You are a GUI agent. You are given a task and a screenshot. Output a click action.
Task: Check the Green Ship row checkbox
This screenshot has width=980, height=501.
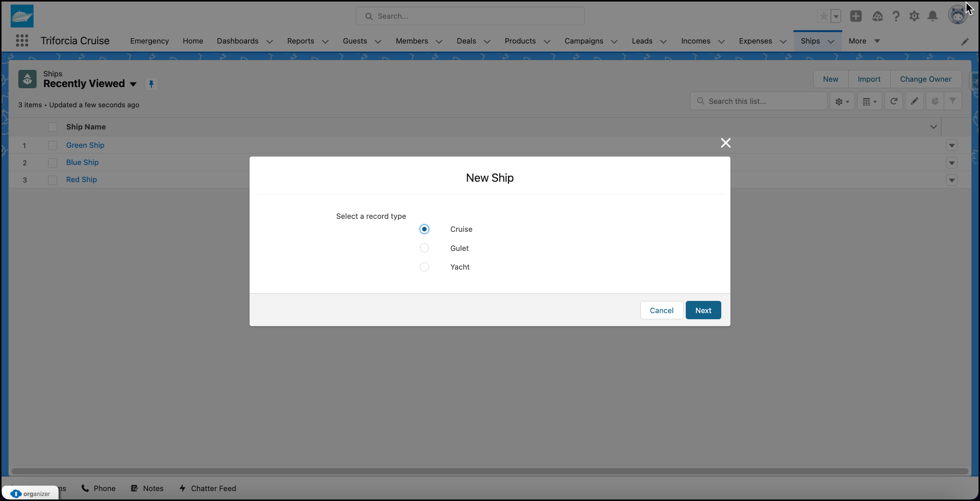tap(53, 145)
